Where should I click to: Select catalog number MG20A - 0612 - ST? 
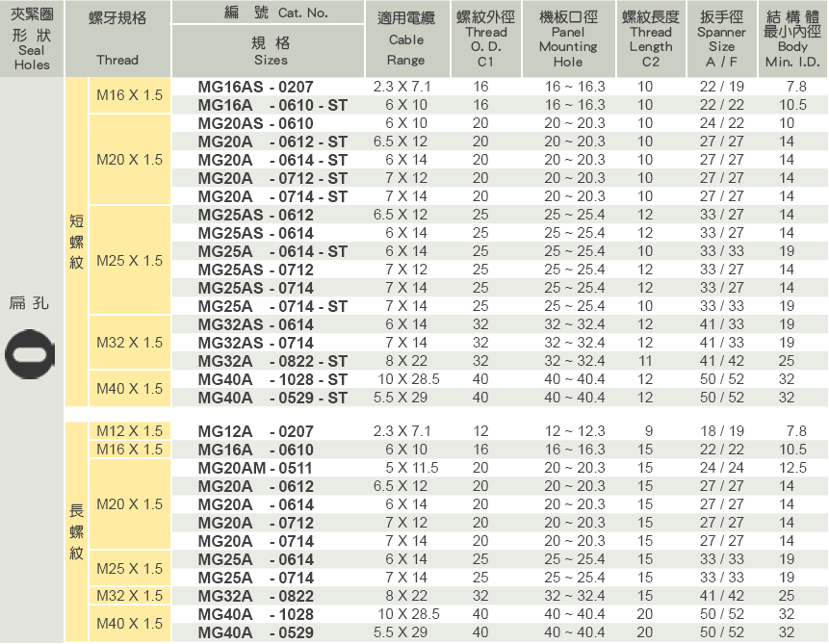tap(272, 142)
